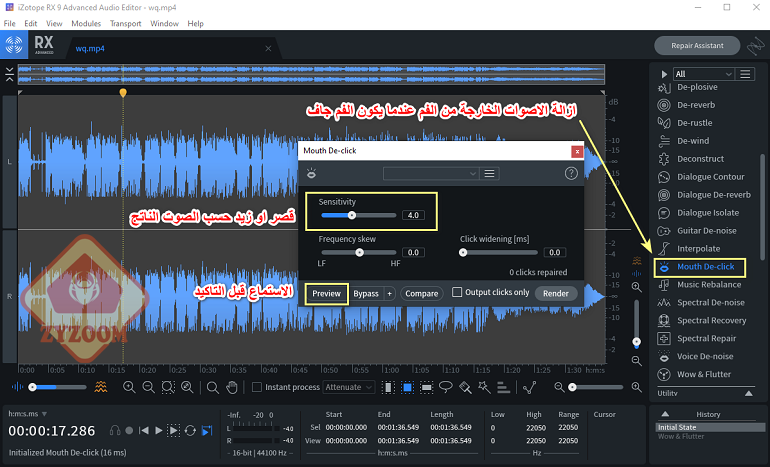Open the Repair Assistant
Image resolution: width=770 pixels, height=467 pixels.
(697, 46)
